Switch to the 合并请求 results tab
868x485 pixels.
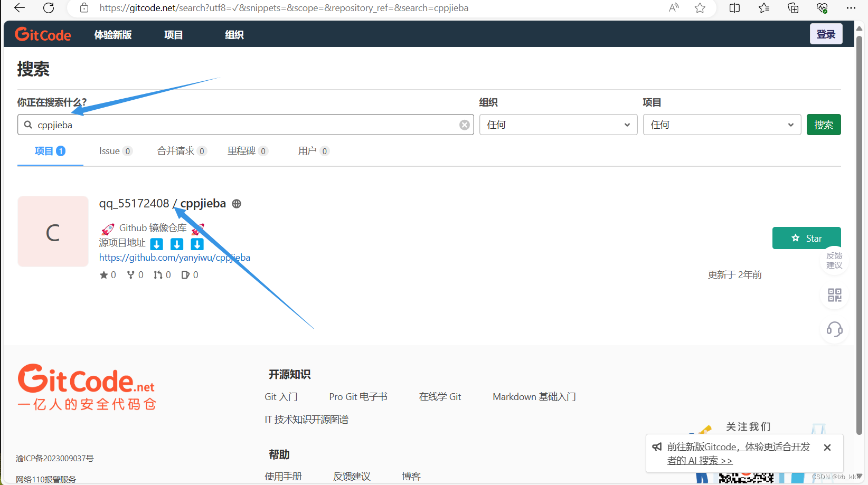(182, 151)
